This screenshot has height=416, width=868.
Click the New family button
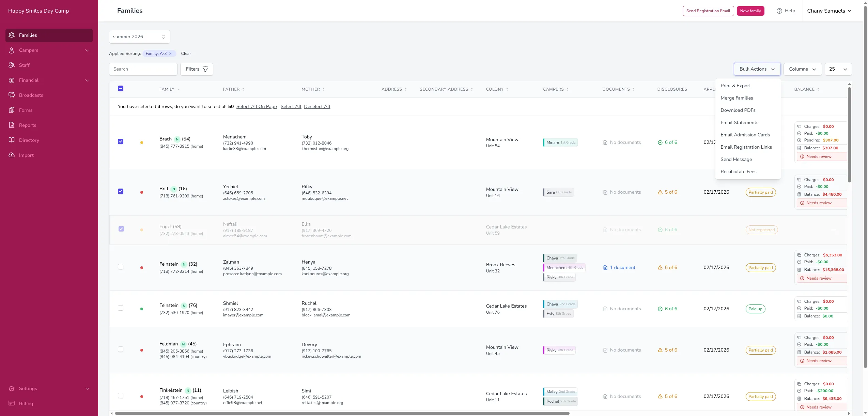click(x=750, y=11)
